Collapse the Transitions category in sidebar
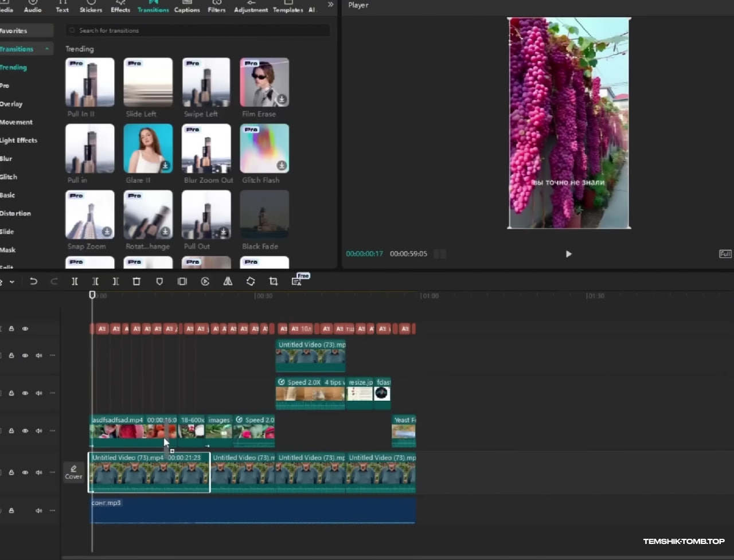This screenshot has width=734, height=560. point(47,49)
